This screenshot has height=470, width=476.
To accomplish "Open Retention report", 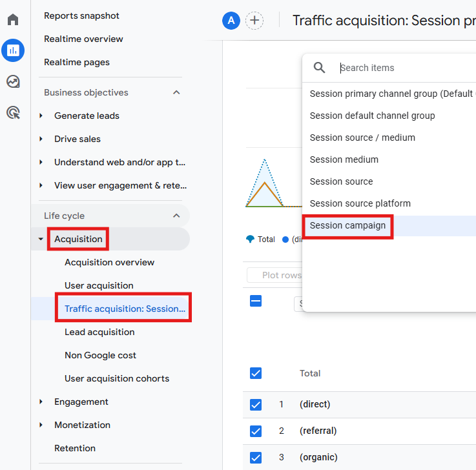I will coord(75,448).
